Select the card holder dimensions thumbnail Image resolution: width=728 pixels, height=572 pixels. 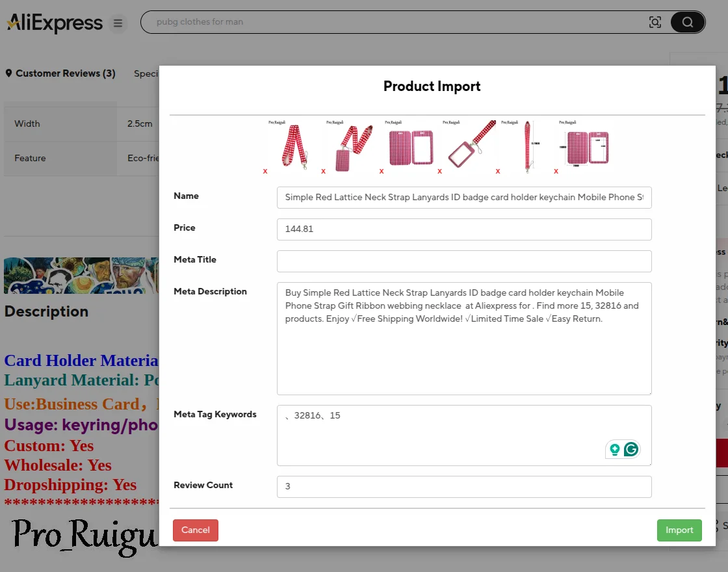coord(585,146)
